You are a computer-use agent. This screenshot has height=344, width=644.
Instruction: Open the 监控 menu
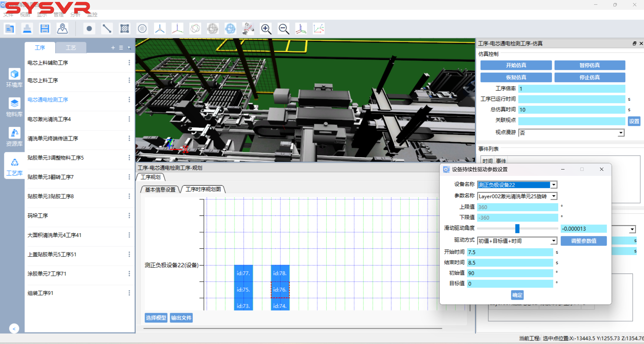[92, 15]
